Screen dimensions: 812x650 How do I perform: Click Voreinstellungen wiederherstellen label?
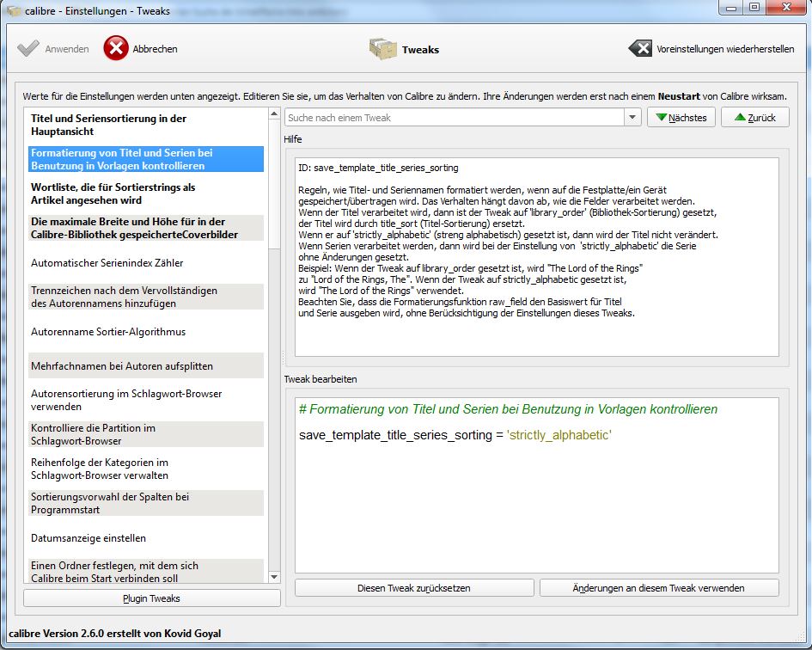click(x=725, y=49)
